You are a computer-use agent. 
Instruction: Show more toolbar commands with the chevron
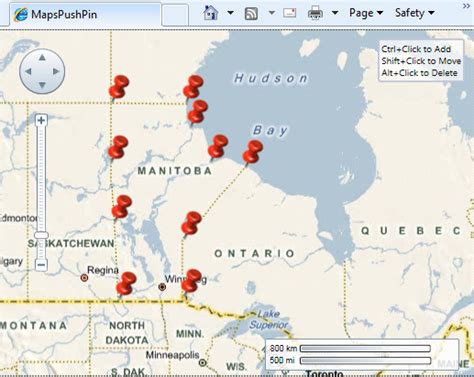[466, 6]
